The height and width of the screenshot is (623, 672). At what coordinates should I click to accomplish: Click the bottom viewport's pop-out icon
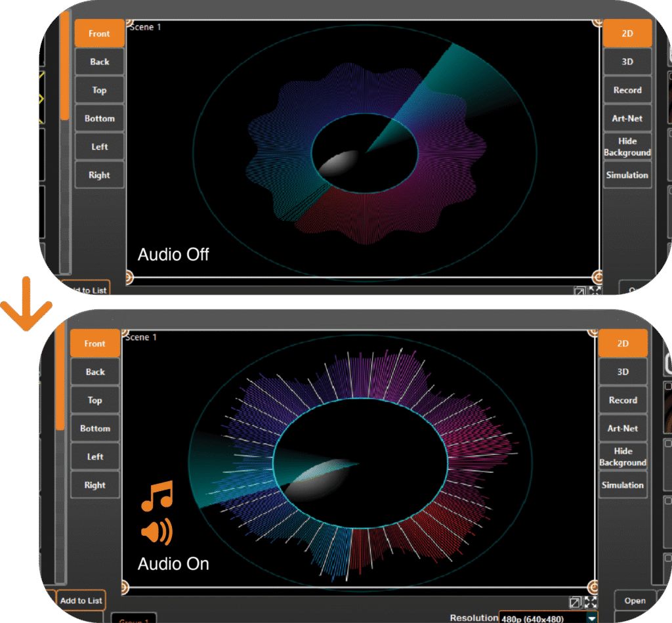coord(576,601)
